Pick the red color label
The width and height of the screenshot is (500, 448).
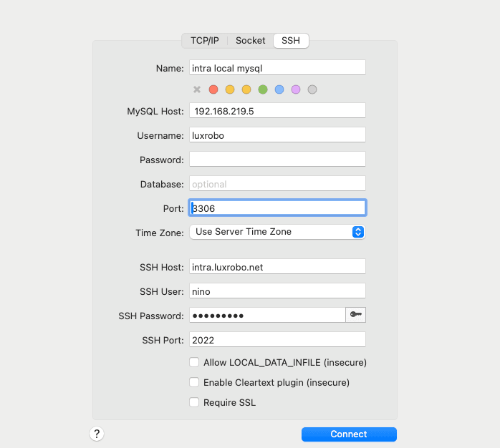click(213, 89)
